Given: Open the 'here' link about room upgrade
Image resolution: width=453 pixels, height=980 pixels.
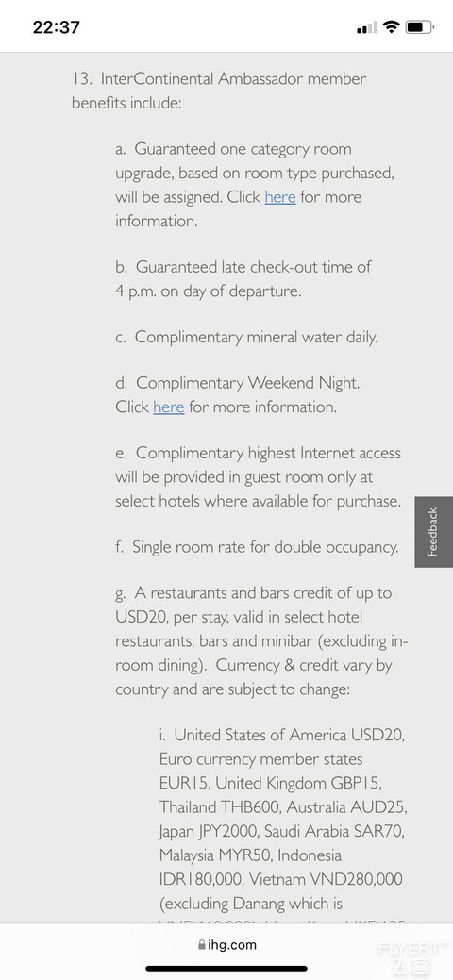Looking at the screenshot, I should (279, 197).
